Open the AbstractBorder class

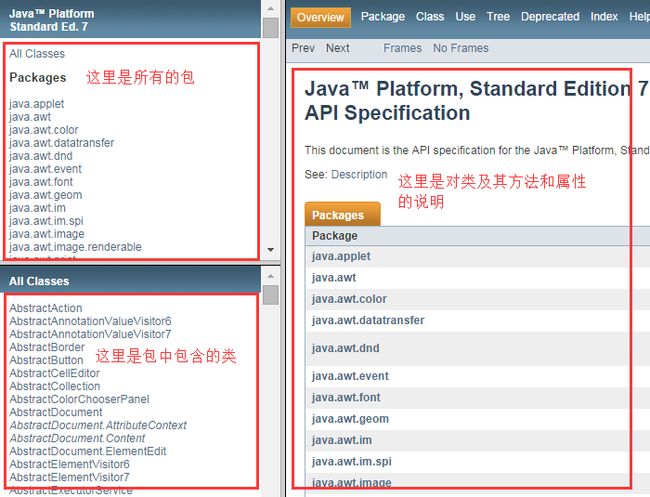(x=47, y=347)
